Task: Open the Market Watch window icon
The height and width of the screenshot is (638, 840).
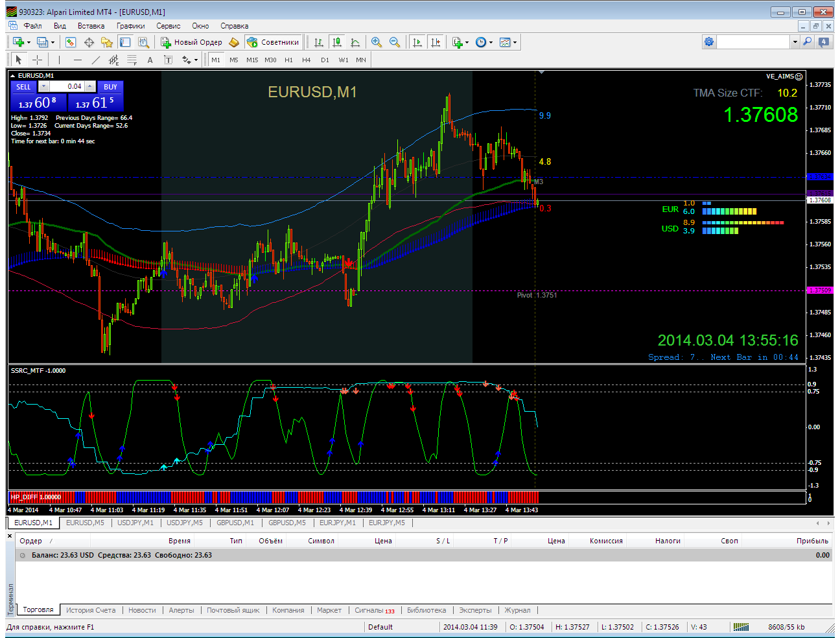Action: 71,42
